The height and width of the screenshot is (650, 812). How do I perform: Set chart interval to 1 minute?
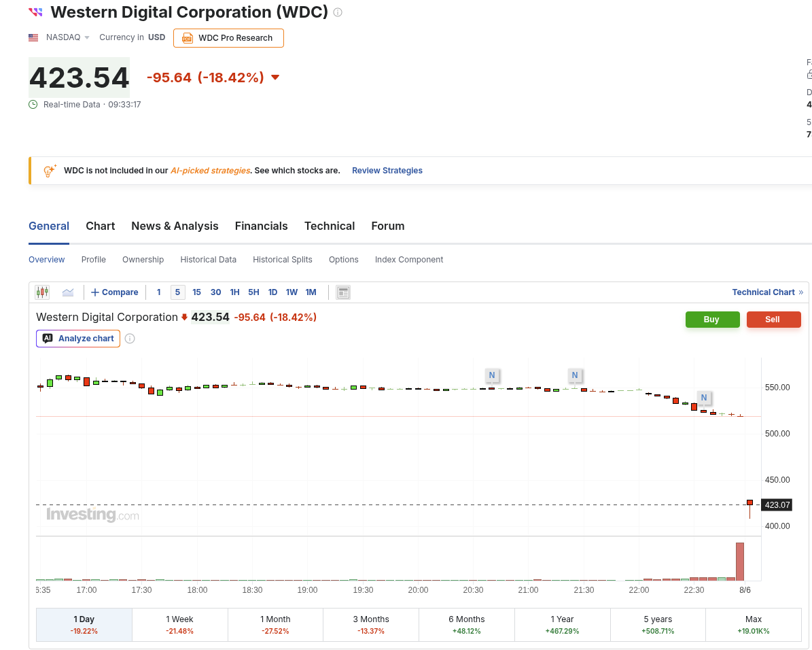[159, 292]
